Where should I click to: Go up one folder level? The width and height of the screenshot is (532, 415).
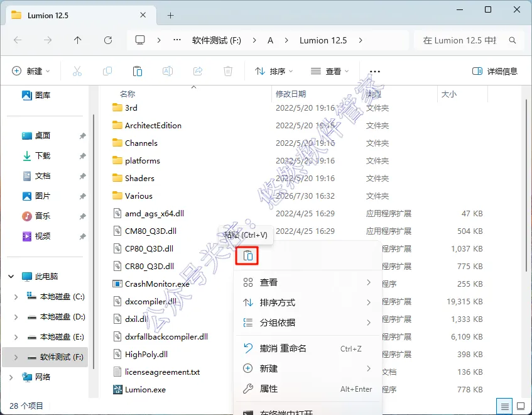(x=78, y=40)
